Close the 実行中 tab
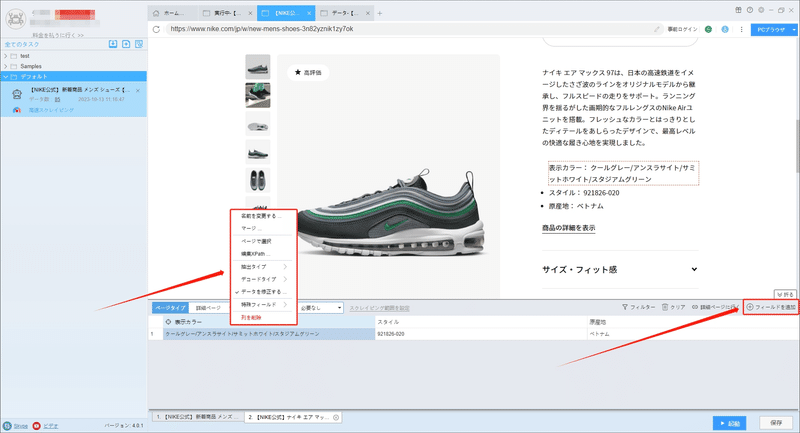The image size is (800, 433). click(x=250, y=13)
